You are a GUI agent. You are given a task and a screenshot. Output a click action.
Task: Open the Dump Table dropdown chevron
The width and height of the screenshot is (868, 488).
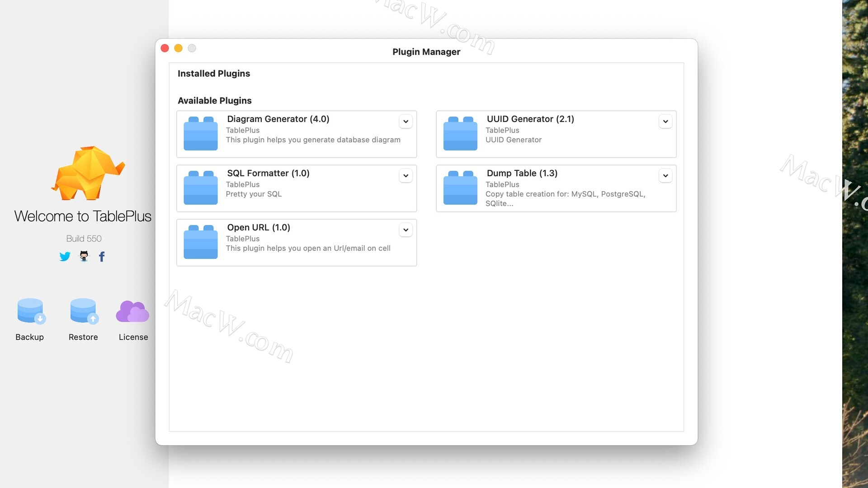click(665, 176)
